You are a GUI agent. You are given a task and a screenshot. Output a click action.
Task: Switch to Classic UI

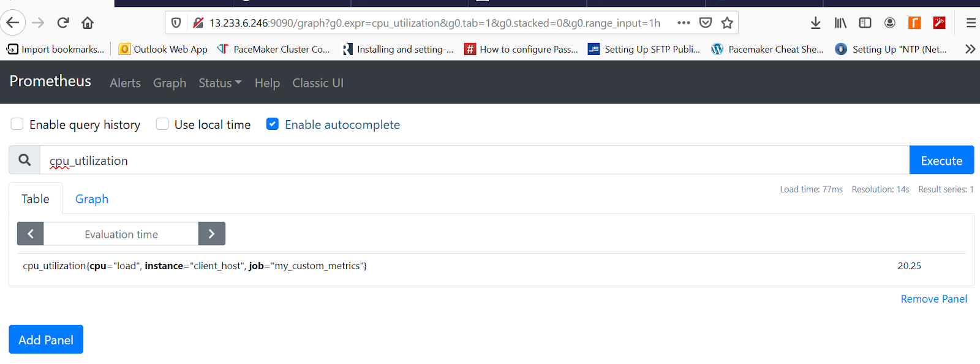[x=318, y=83]
